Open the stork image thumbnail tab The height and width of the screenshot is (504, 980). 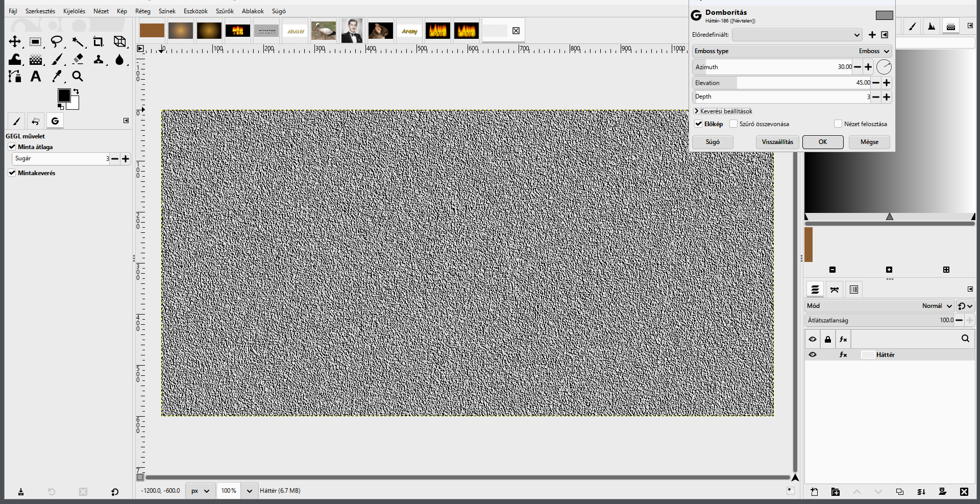click(324, 31)
